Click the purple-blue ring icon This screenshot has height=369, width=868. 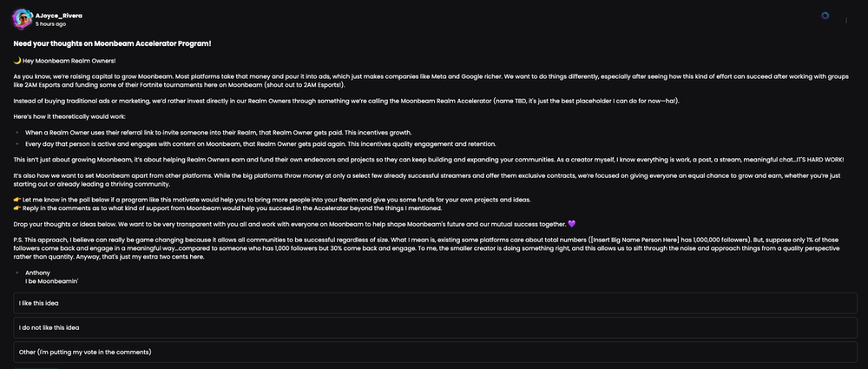pos(825,16)
